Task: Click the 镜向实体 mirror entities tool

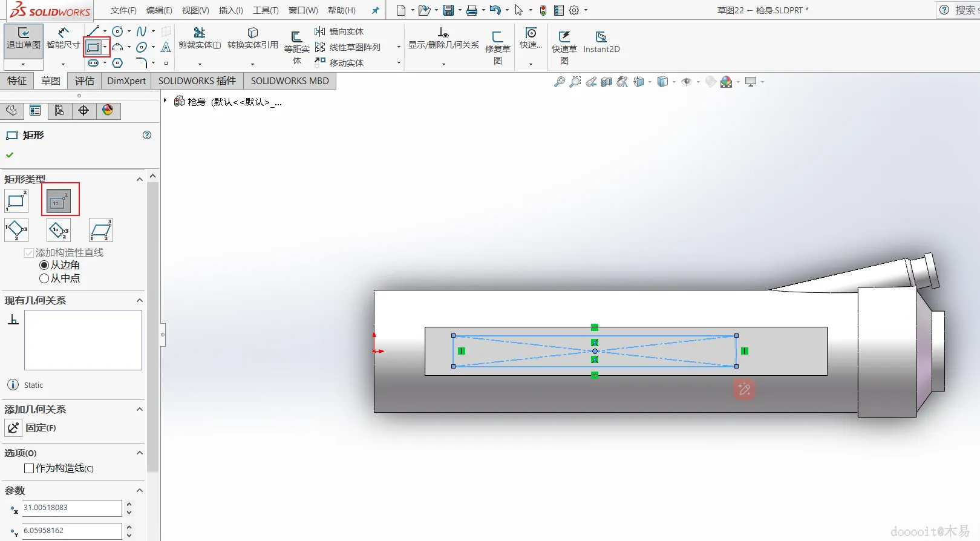Action: coord(339,31)
